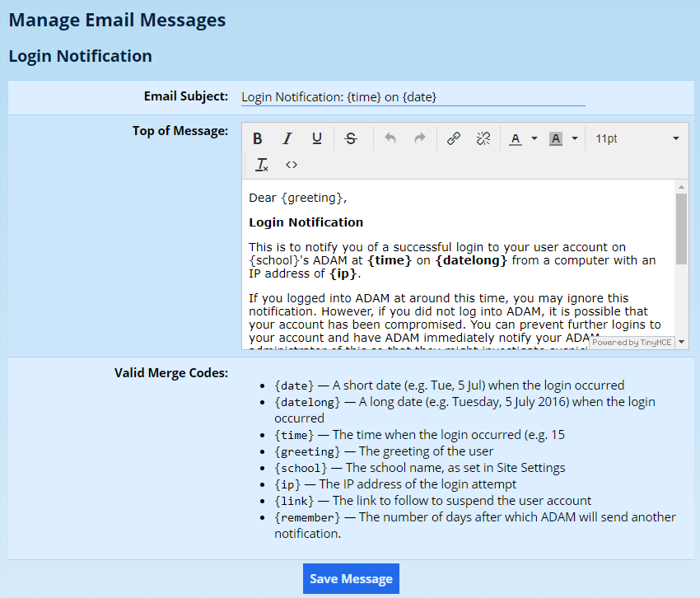This screenshot has height=598, width=700.
Task: Apply italic formatting with the toolbar
Action: 287,138
